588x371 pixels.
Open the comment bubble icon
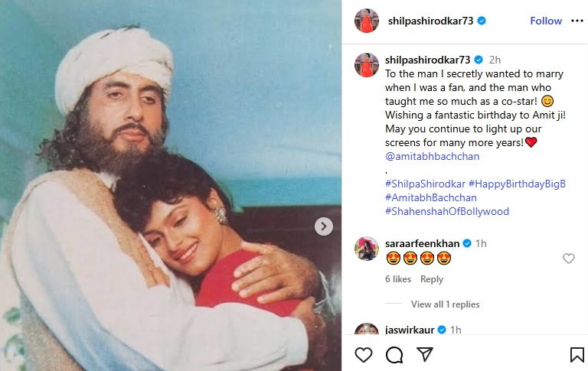(x=394, y=354)
